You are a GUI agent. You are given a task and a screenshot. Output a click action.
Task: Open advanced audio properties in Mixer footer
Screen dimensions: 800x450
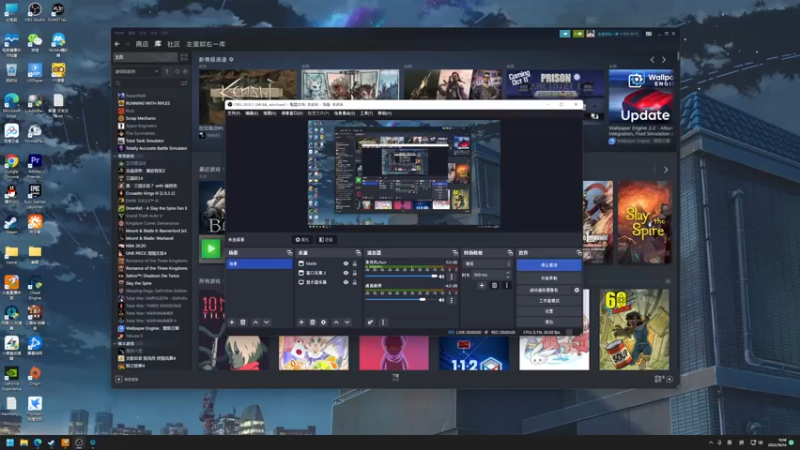pyautogui.click(x=370, y=322)
